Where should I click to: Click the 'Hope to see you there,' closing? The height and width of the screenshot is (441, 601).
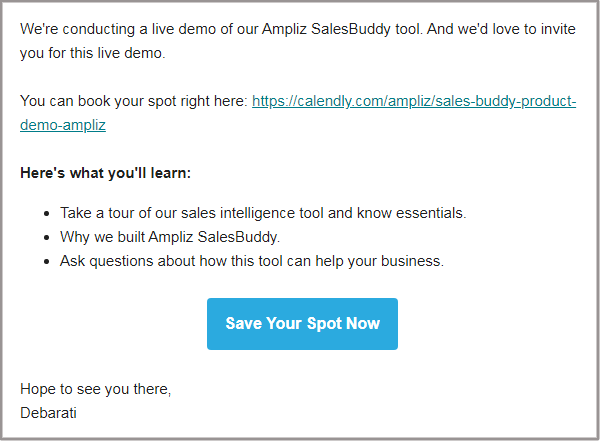[95, 389]
